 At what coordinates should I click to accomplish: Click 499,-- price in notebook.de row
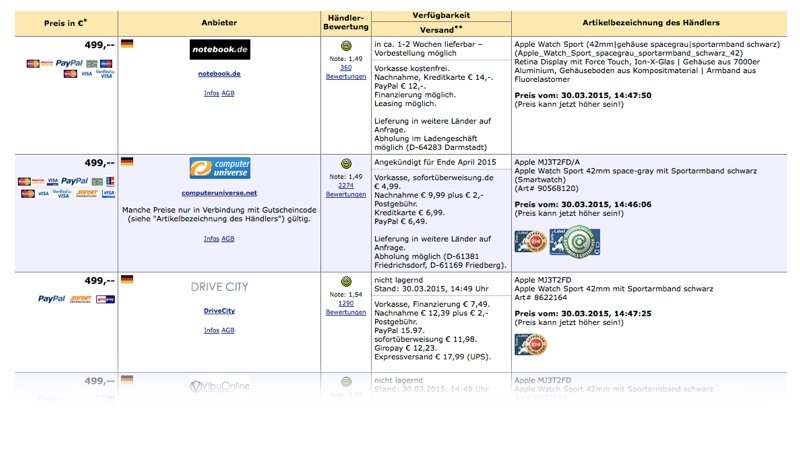(x=99, y=45)
